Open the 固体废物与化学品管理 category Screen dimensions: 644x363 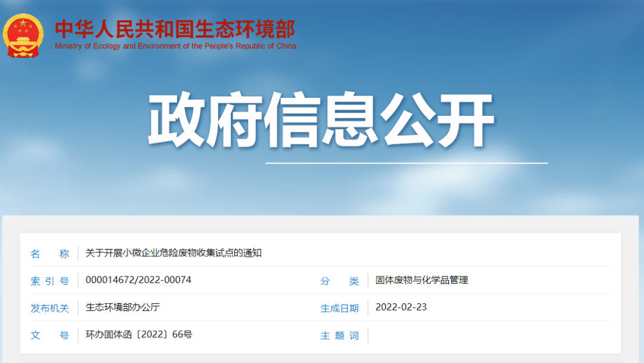click(422, 280)
